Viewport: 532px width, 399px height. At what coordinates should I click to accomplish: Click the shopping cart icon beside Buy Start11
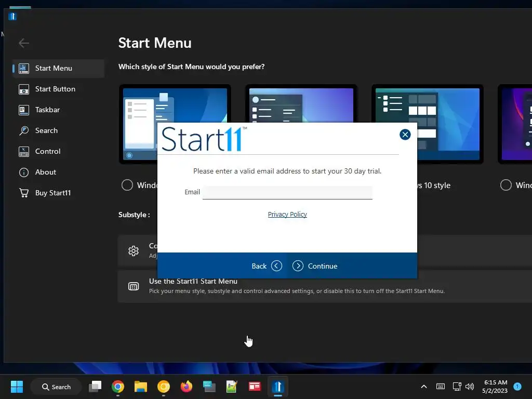pos(24,193)
